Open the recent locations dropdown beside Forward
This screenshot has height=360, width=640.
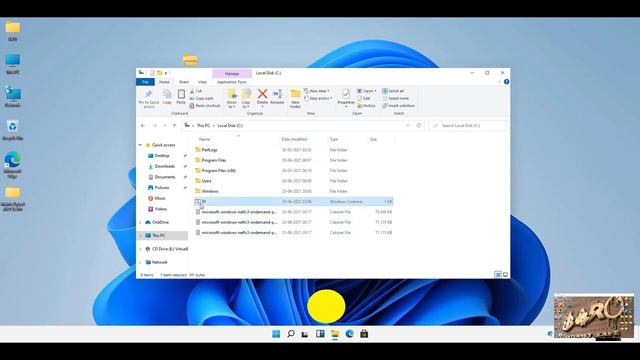(164, 126)
